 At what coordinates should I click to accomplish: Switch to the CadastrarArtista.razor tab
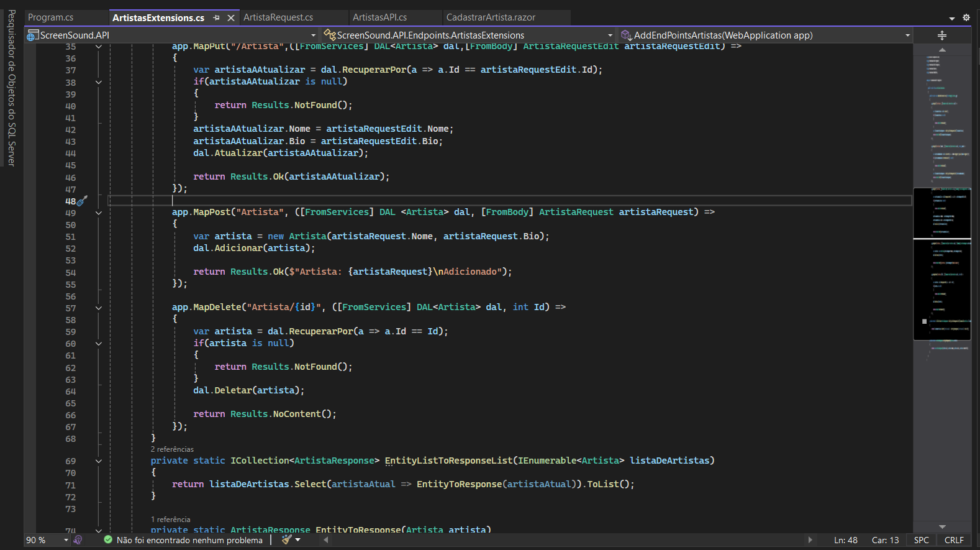click(x=491, y=17)
